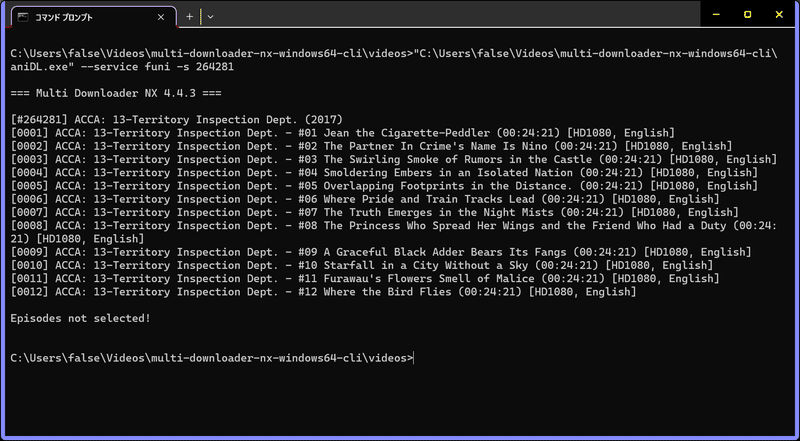
Task: Click the wrapped "21) [HD1080, English]" line
Action: coord(77,239)
